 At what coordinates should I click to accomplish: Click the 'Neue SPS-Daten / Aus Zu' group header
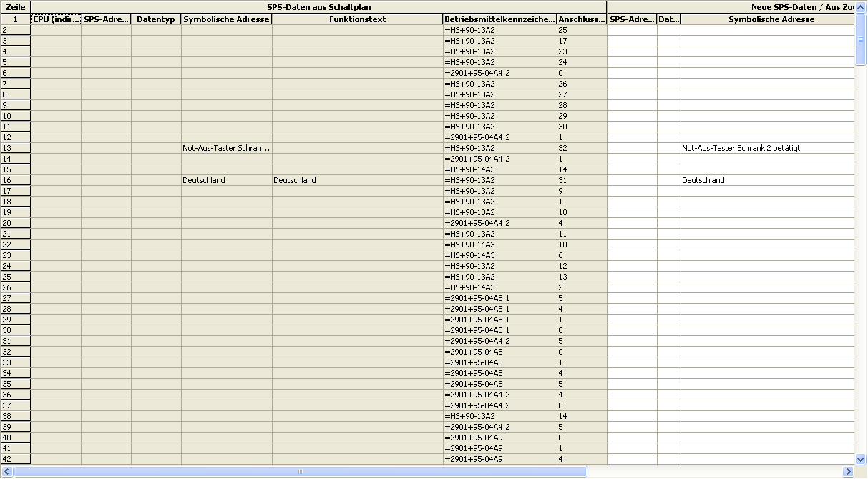point(731,7)
